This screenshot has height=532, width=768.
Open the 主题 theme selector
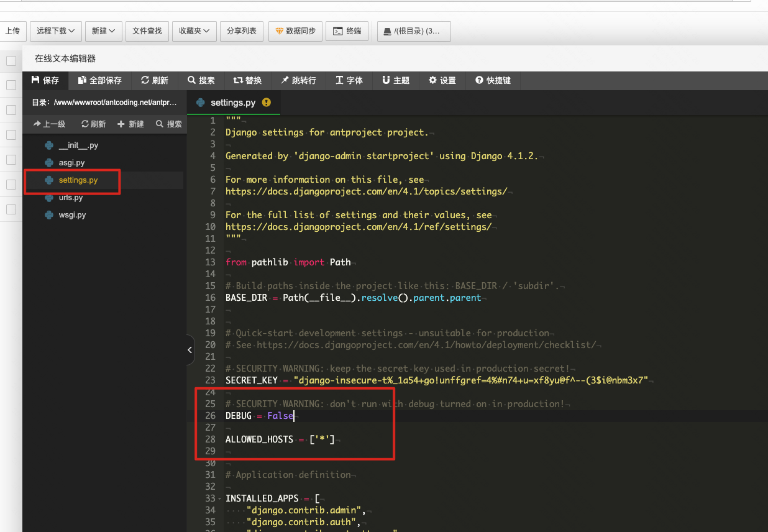coord(396,80)
